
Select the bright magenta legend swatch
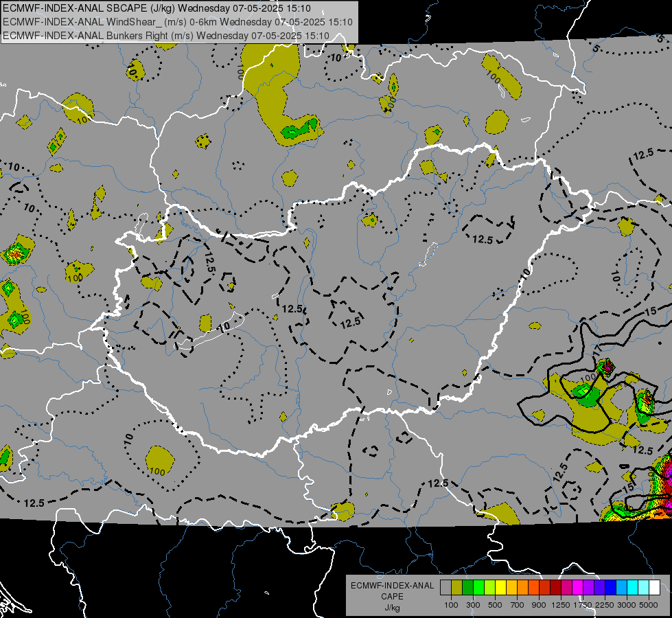coord(577,588)
